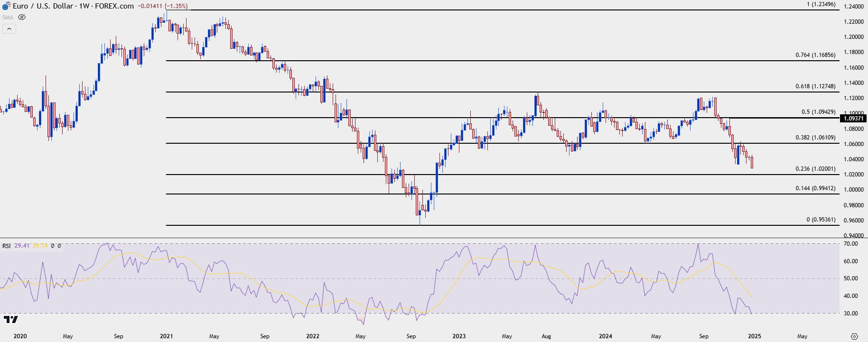Click the 2024 label on time axis

pyautogui.click(x=606, y=336)
